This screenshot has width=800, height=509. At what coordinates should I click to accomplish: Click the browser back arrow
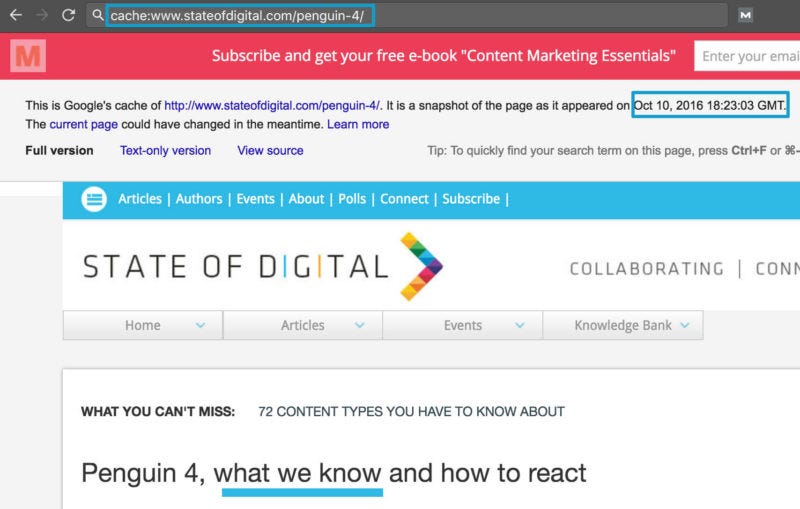(x=16, y=15)
